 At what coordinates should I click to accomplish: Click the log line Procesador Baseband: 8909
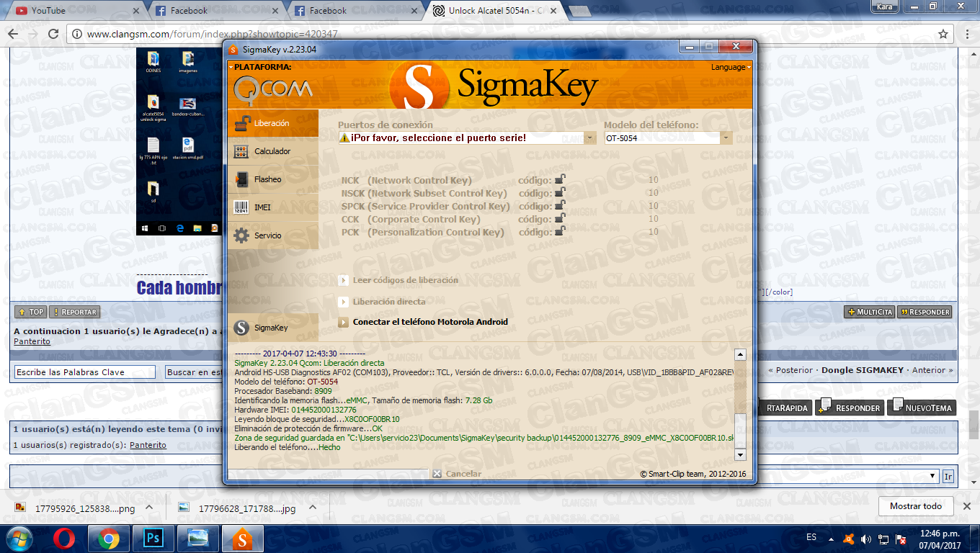tap(283, 391)
